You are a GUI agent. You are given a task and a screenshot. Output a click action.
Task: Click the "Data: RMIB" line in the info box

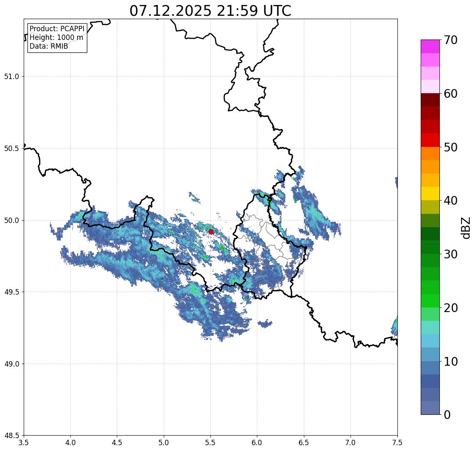point(49,46)
